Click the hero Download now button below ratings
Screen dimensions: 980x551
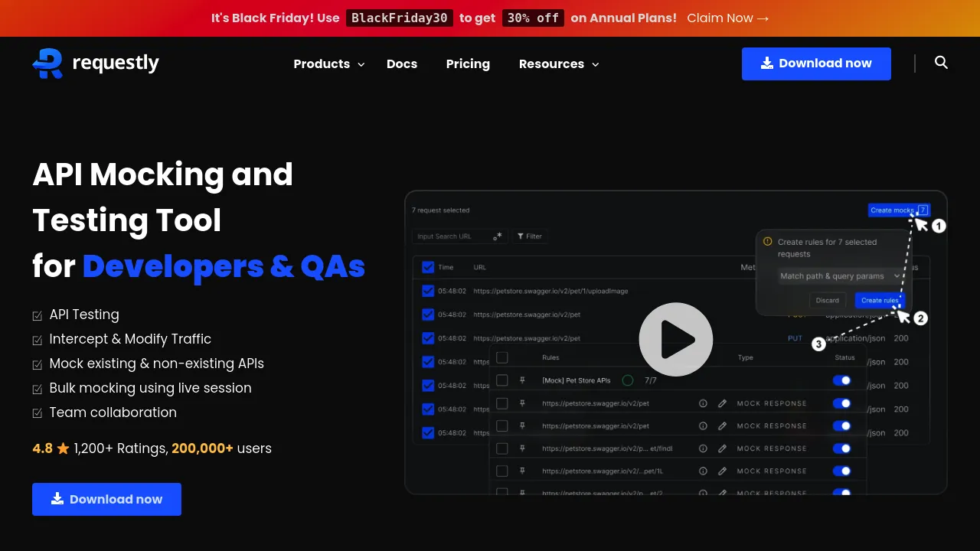coord(106,499)
